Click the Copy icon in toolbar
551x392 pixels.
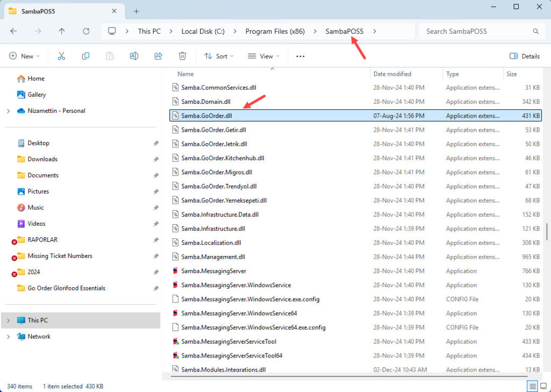coord(86,56)
